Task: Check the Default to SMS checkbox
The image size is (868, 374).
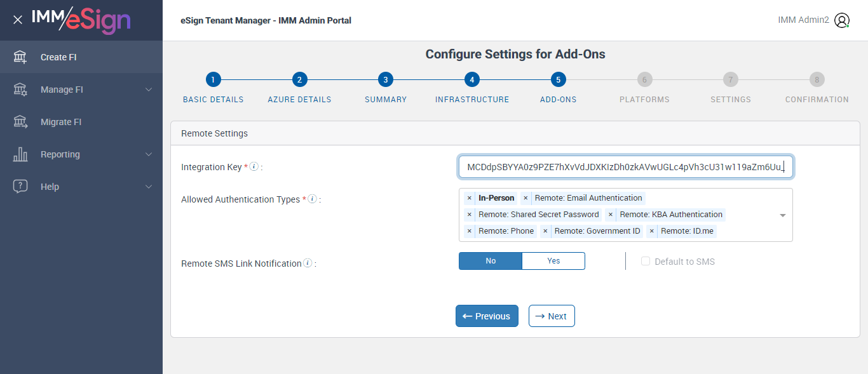Action: click(646, 262)
